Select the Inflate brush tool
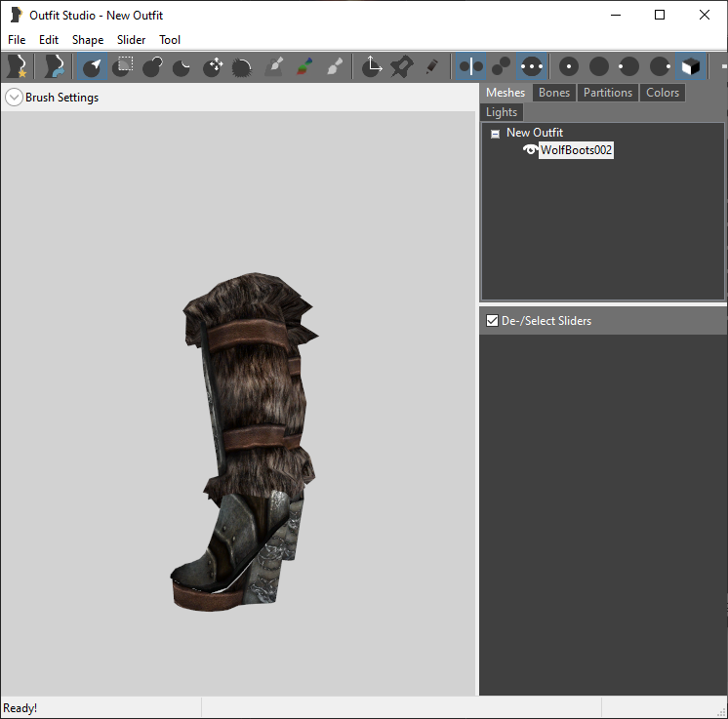Image resolution: width=728 pixels, height=719 pixels. [152, 66]
